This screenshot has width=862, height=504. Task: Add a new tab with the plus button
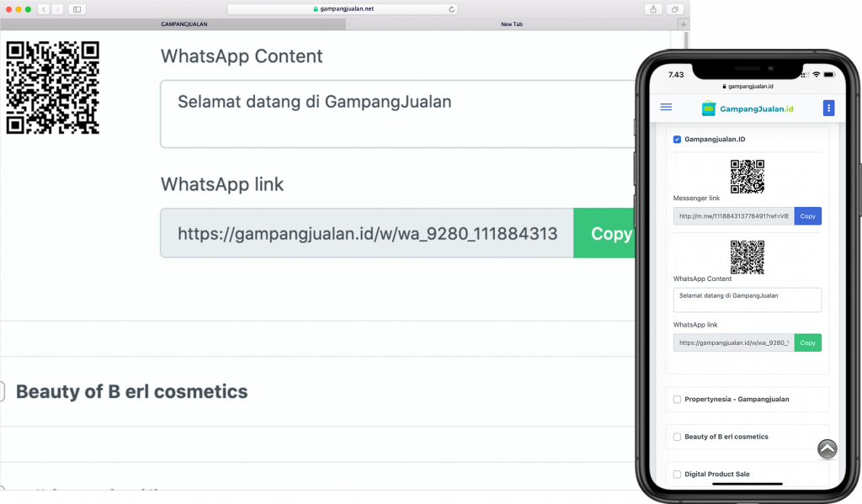point(683,24)
